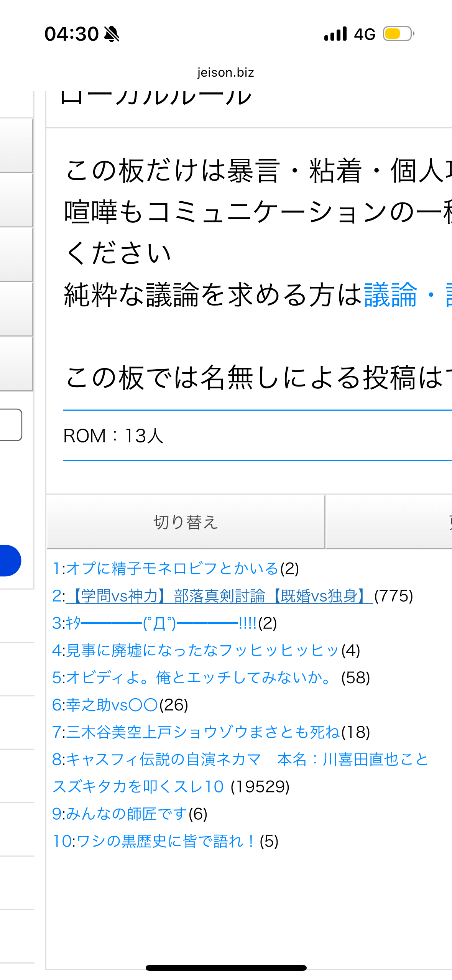Click the blue rounded button at left edge
The width and height of the screenshot is (452, 980).
[10, 561]
